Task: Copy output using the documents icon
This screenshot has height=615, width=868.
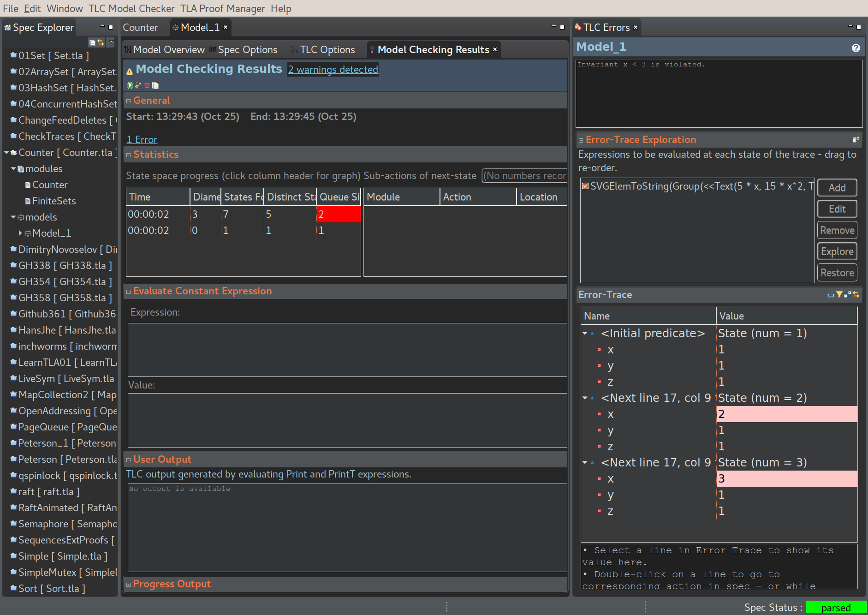Action: pos(155,85)
